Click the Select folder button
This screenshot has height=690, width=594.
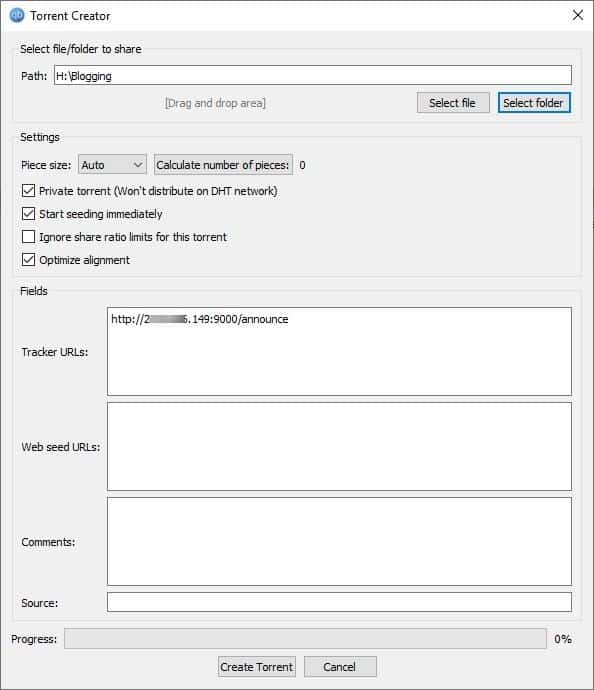point(534,103)
